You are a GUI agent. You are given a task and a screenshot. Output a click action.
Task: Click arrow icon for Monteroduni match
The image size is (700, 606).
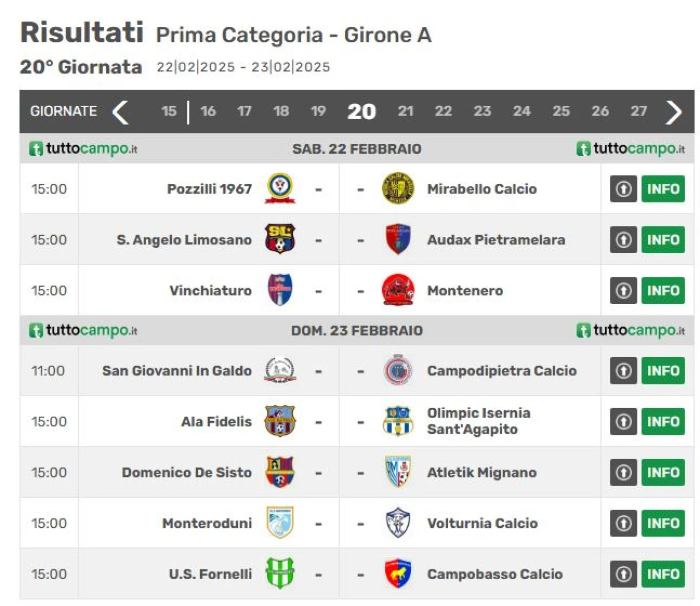click(623, 523)
